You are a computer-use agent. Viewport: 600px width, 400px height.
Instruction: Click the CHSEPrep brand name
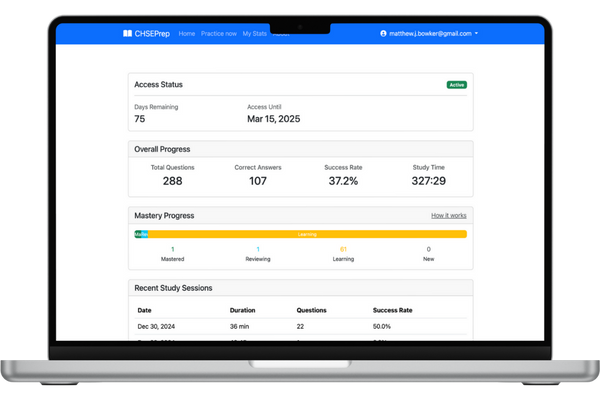click(x=152, y=34)
